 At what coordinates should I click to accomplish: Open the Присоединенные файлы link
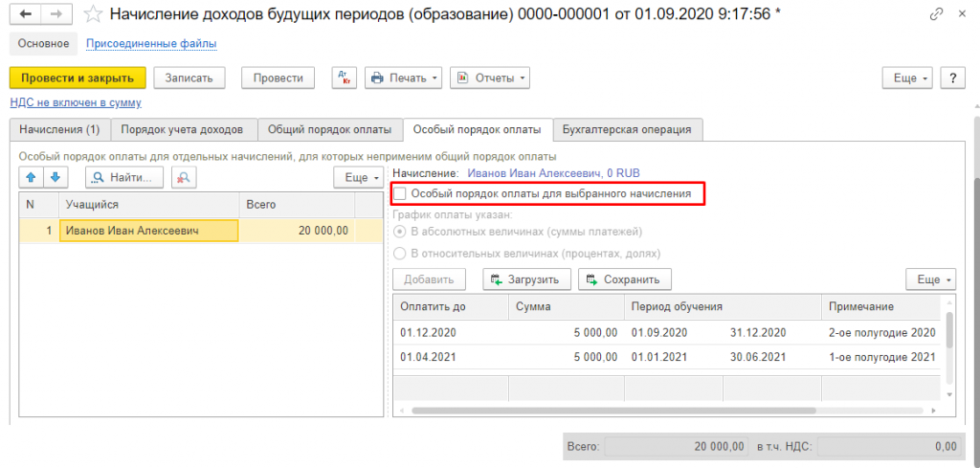tap(151, 44)
